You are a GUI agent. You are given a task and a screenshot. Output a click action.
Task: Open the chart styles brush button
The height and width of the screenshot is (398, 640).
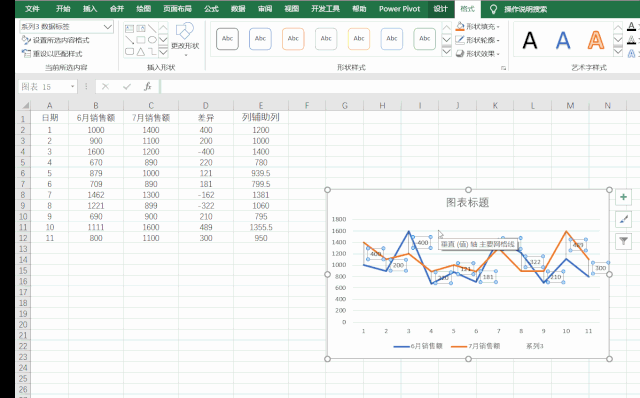tap(623, 219)
